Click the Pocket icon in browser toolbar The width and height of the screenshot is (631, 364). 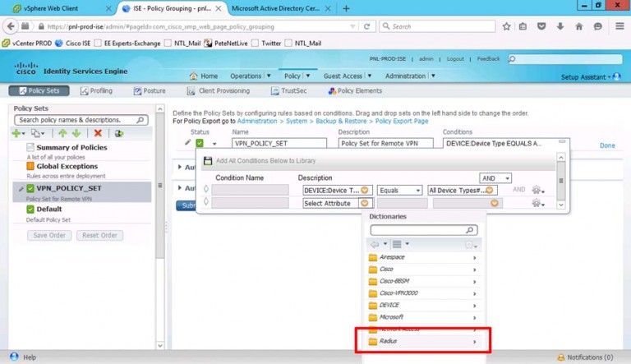pyautogui.click(x=541, y=26)
